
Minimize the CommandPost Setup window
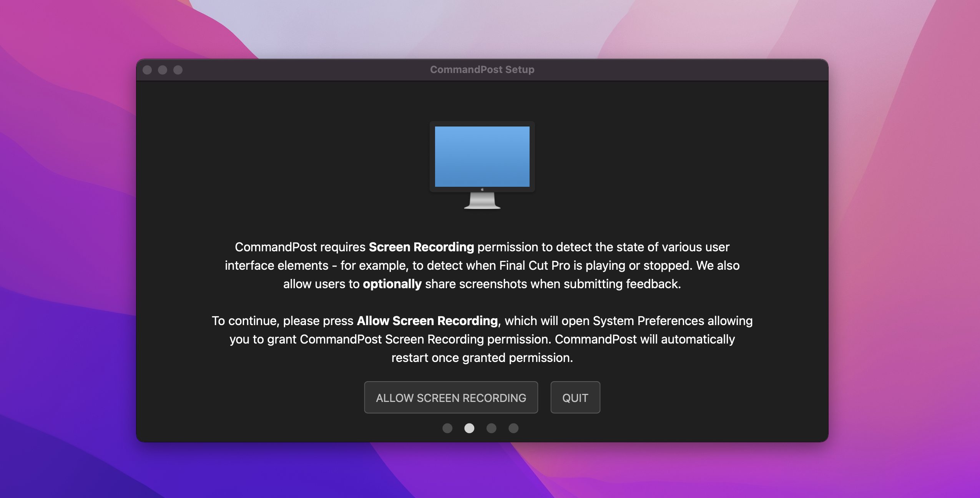163,70
